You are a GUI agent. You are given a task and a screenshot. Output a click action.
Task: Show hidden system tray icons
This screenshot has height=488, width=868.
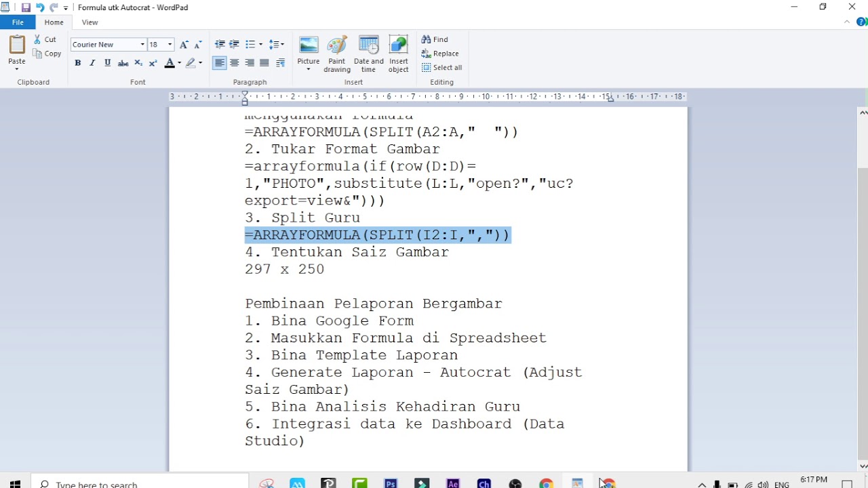click(x=702, y=485)
